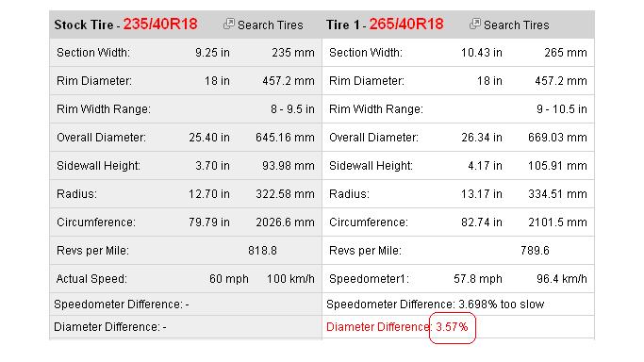The image size is (644, 362).
Task: Select actual speed 100 km/h
Action: point(290,279)
